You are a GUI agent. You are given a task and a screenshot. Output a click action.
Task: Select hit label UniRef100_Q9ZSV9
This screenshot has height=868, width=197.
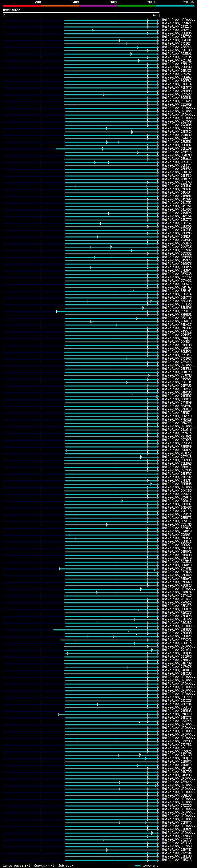point(177,121)
